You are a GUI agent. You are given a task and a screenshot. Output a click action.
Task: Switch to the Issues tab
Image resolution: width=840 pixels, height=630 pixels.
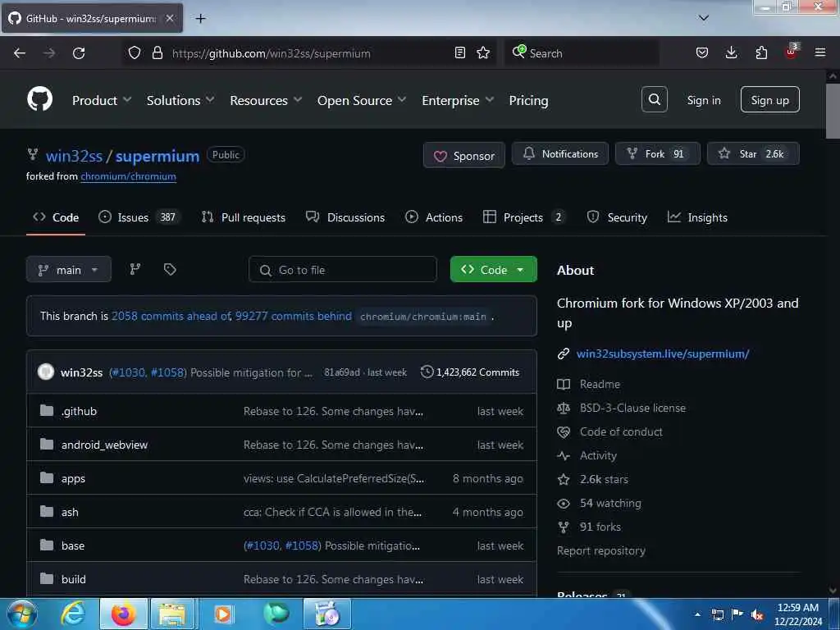139,217
